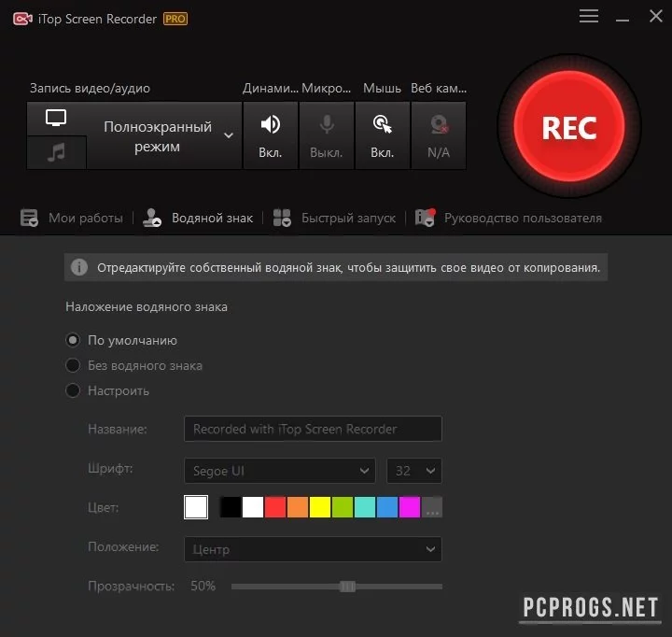The width and height of the screenshot is (672, 637).
Task: Click the Запись видео/аудио label
Action: coord(90,89)
